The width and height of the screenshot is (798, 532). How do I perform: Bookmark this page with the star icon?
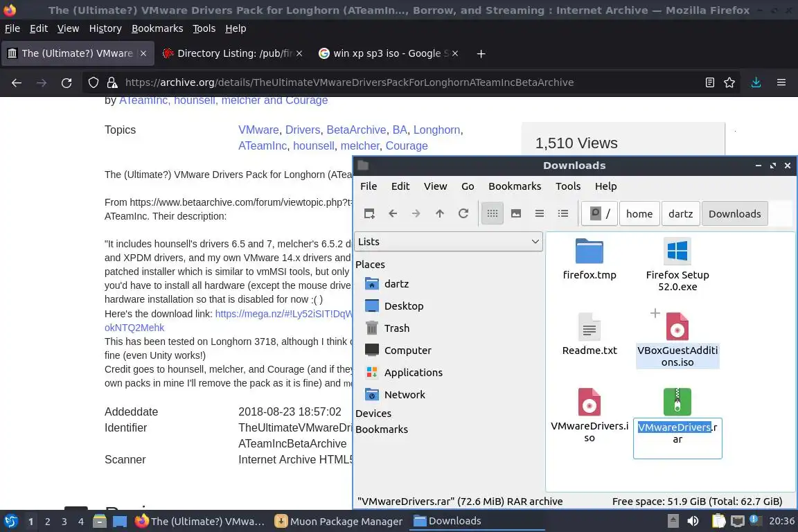[729, 82]
